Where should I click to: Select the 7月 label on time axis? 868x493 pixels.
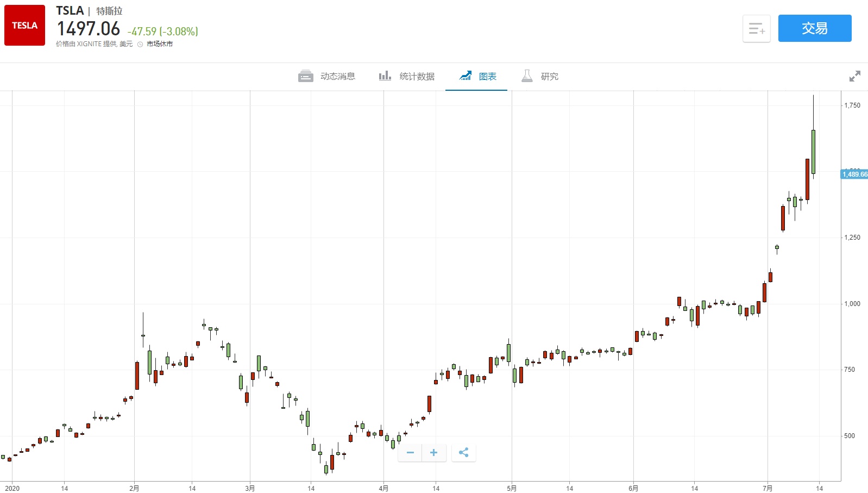click(767, 488)
